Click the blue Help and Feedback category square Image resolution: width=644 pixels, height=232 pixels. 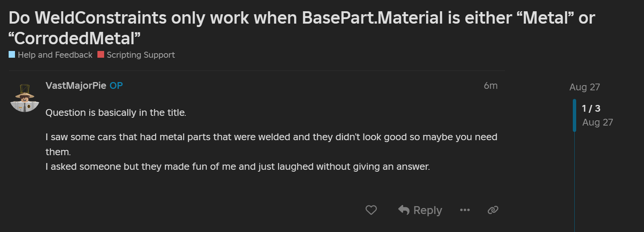[x=12, y=54]
